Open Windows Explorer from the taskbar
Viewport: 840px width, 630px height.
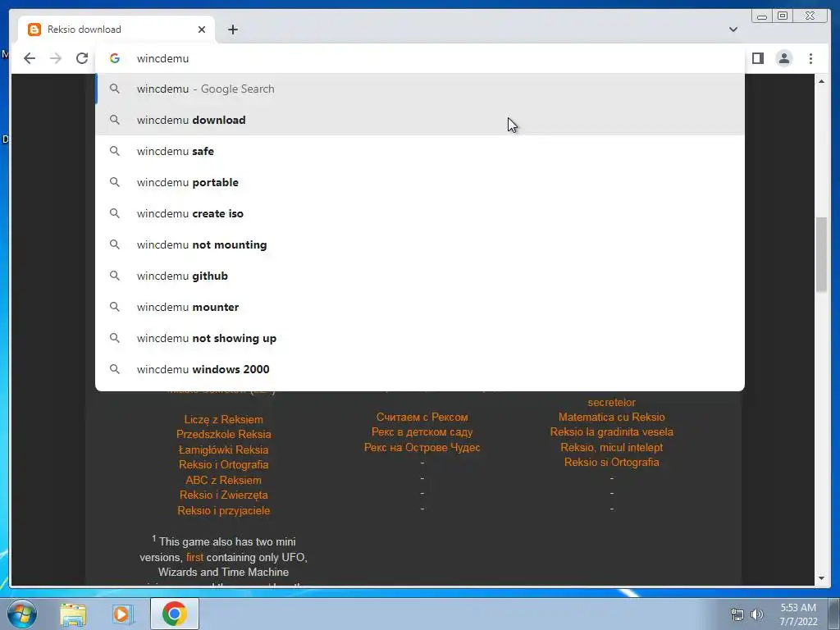(x=73, y=614)
